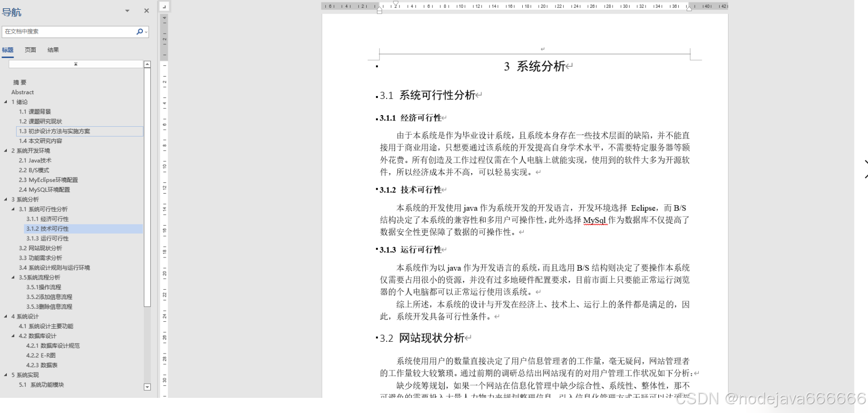Select 1.1 课题背景 in navigation

pos(35,112)
